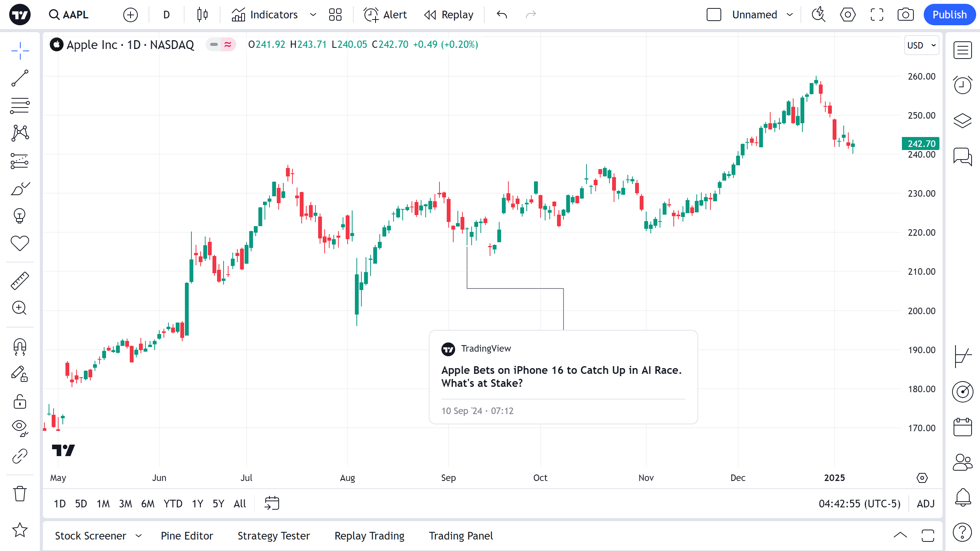The image size is (980, 551).
Task: Click the blue Publish button
Action: pyautogui.click(x=949, y=15)
